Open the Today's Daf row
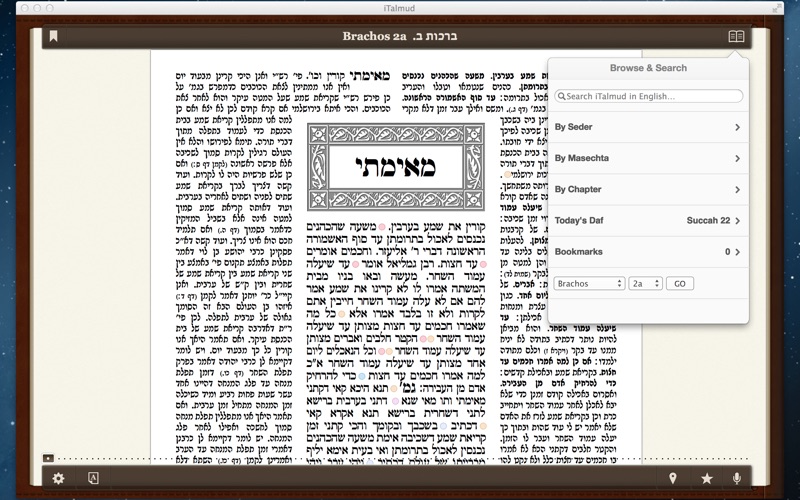Image resolution: width=800 pixels, height=500 pixels. point(648,220)
